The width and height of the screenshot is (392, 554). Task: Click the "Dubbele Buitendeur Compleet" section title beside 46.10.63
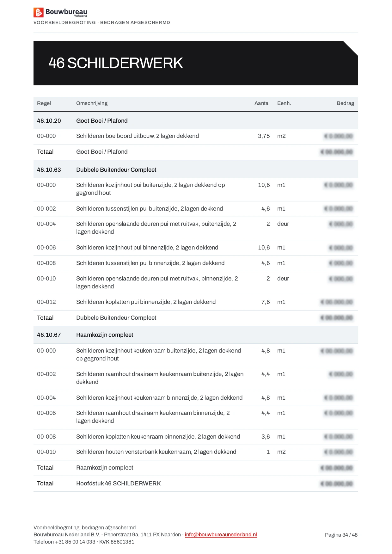click(116, 170)
